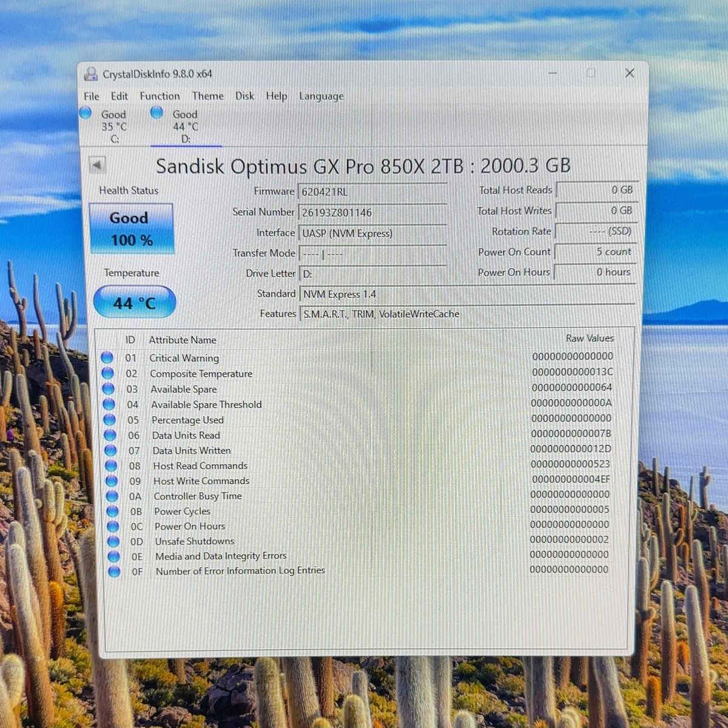Click the status orb beside Unsafe Shutdowns

pyautogui.click(x=113, y=541)
